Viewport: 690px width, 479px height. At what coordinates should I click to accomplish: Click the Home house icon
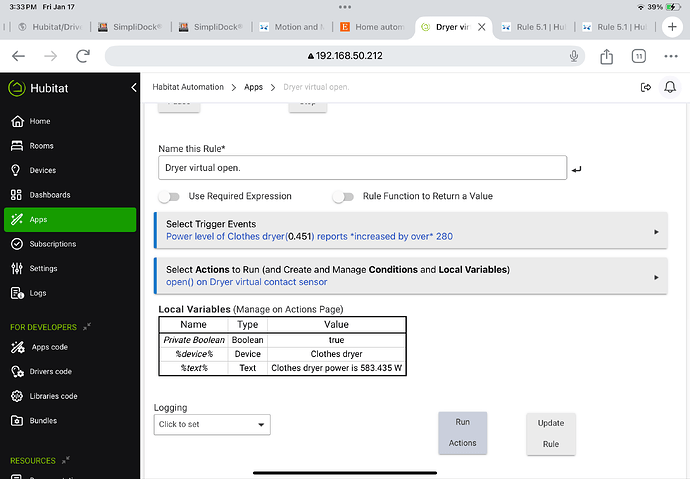pyautogui.click(x=17, y=121)
